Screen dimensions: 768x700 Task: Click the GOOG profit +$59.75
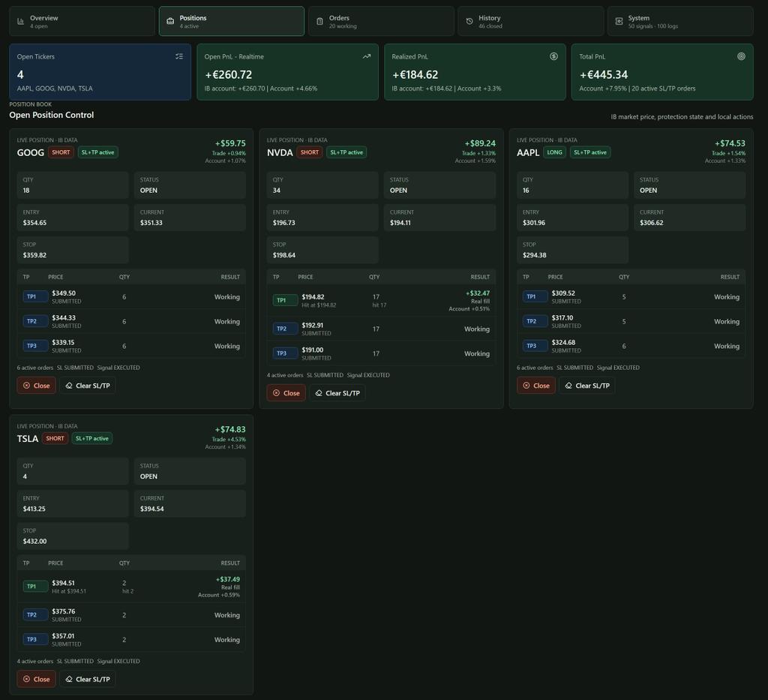(230, 143)
